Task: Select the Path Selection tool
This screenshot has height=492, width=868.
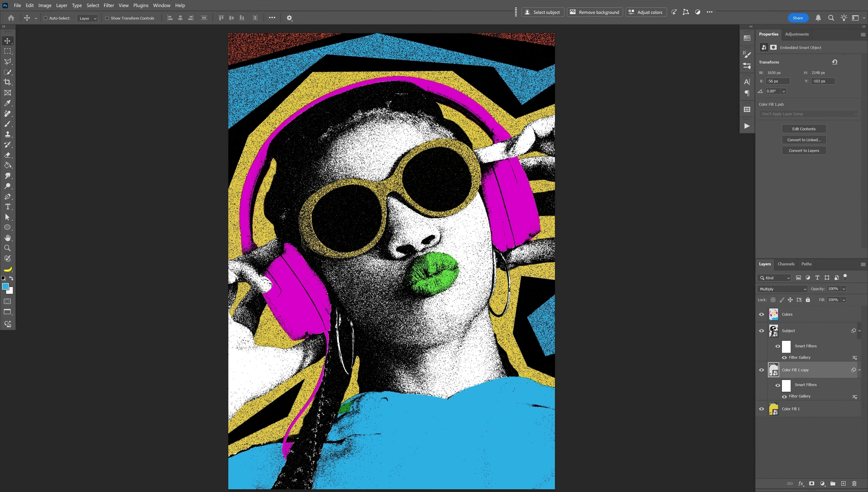Action: [x=8, y=217]
